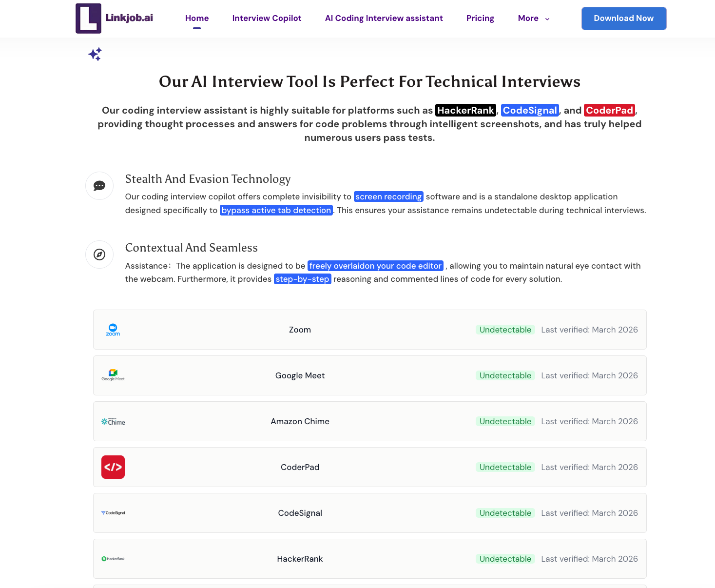Click the bypass active tab detection highlight
The width and height of the screenshot is (715, 588).
[276, 211]
